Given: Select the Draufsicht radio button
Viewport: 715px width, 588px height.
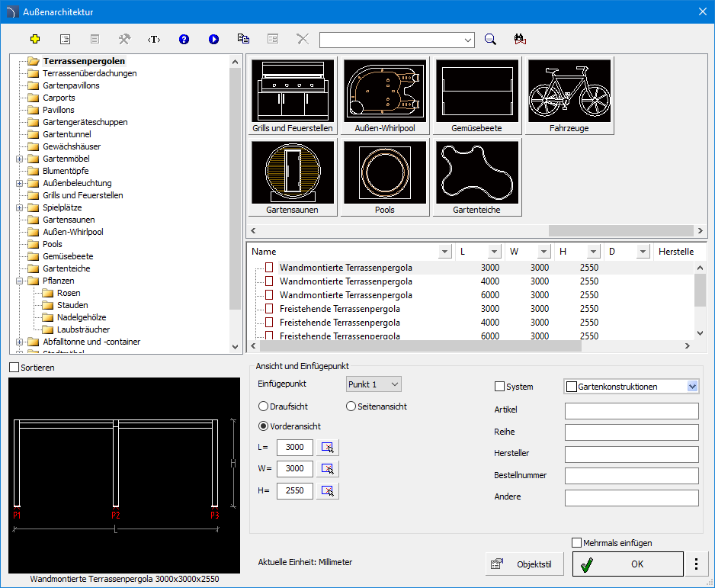Looking at the screenshot, I should 264,406.
